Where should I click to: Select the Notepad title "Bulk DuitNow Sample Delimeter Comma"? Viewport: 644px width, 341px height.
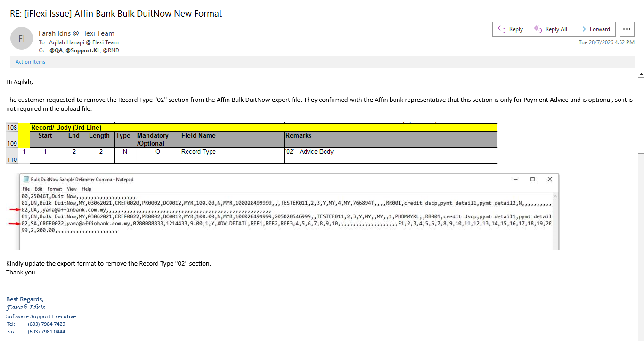point(82,179)
